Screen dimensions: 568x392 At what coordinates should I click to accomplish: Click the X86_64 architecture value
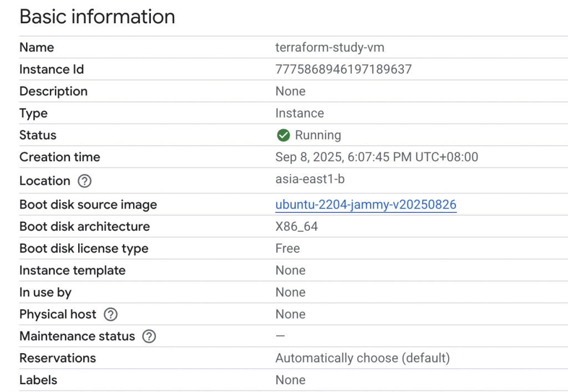(x=296, y=227)
